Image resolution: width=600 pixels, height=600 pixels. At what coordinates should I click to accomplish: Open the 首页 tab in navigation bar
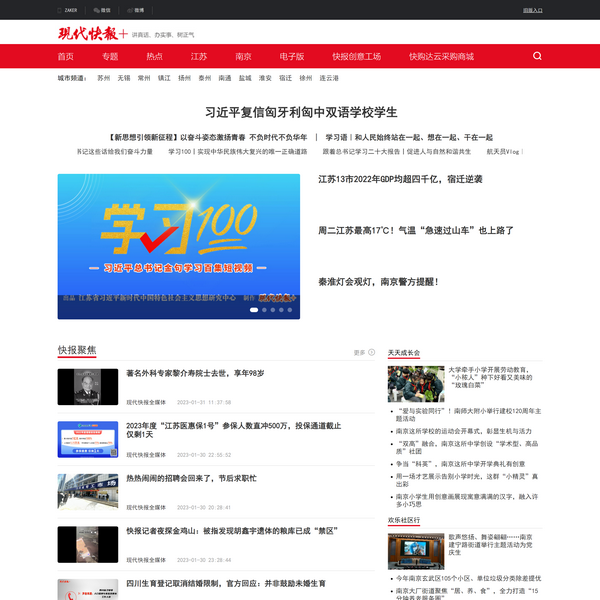66,56
